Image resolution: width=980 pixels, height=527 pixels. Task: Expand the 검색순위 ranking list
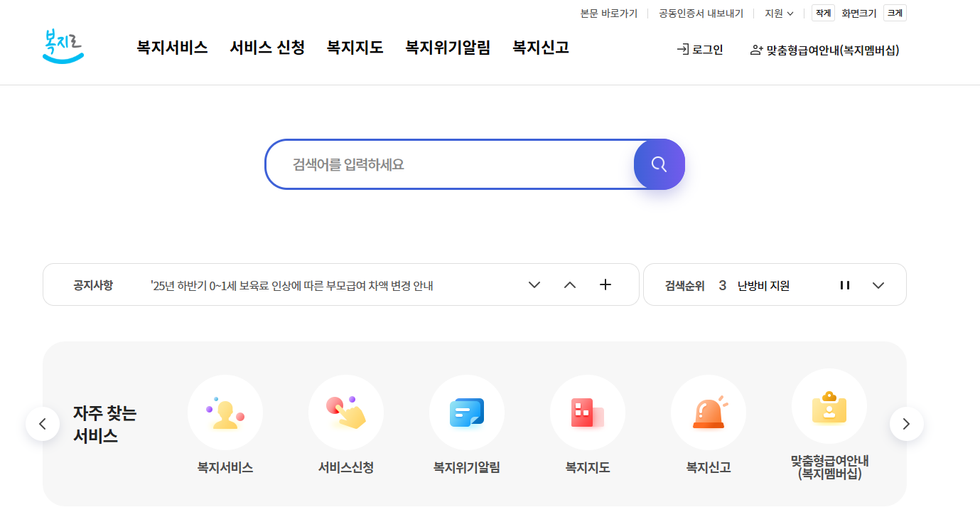pos(878,284)
